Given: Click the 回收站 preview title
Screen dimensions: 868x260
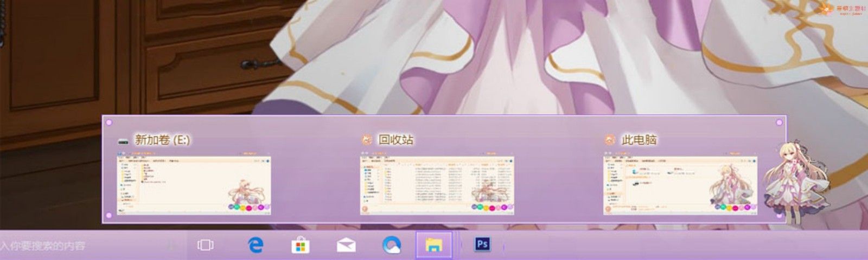Looking at the screenshot, I should 396,140.
